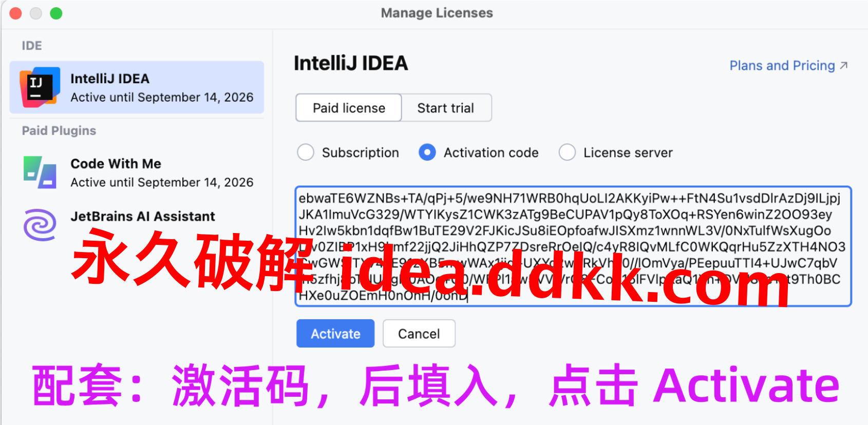Viewport: 868px width, 425px height.
Task: Open the Plans and Pricing link
Action: [782, 66]
